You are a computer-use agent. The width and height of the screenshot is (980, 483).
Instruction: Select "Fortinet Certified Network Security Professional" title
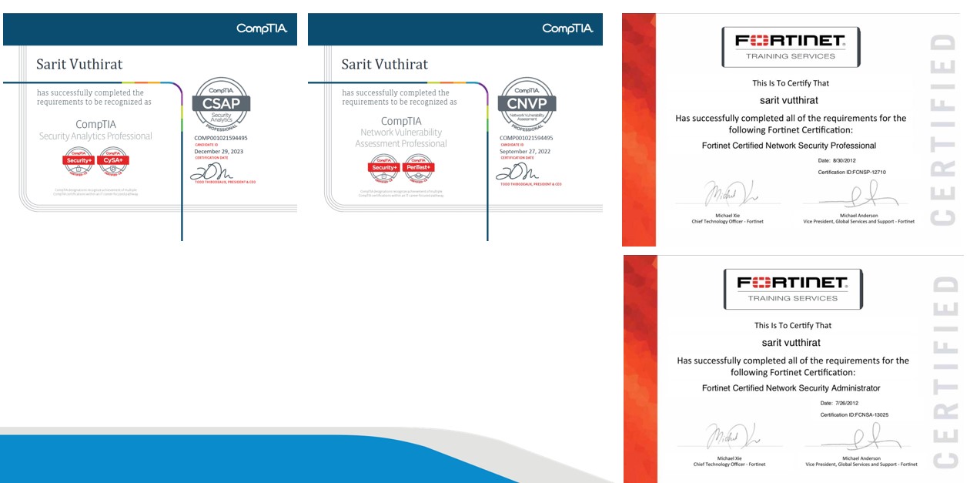click(789, 146)
